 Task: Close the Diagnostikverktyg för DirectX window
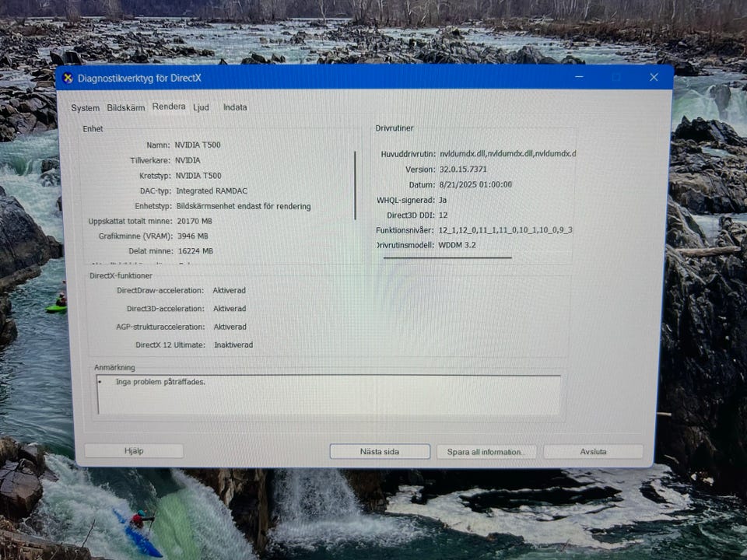point(654,77)
